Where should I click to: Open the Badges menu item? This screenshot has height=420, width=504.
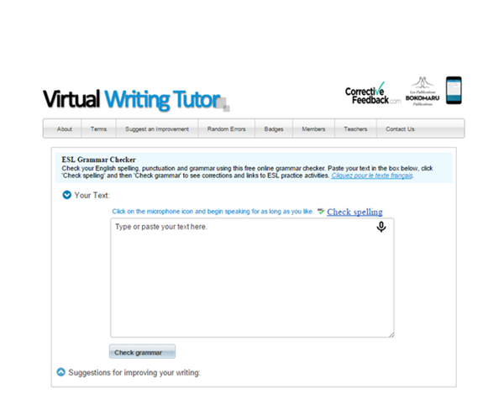pos(274,129)
